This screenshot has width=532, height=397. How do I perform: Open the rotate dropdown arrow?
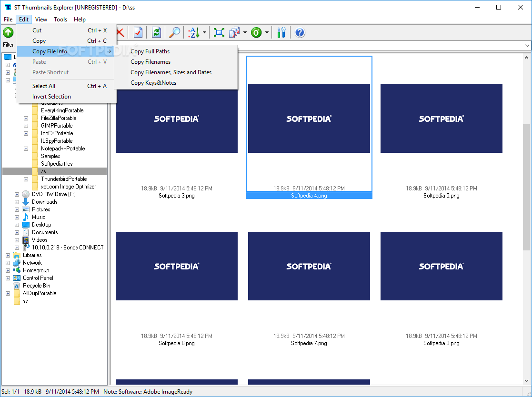pyautogui.click(x=267, y=32)
